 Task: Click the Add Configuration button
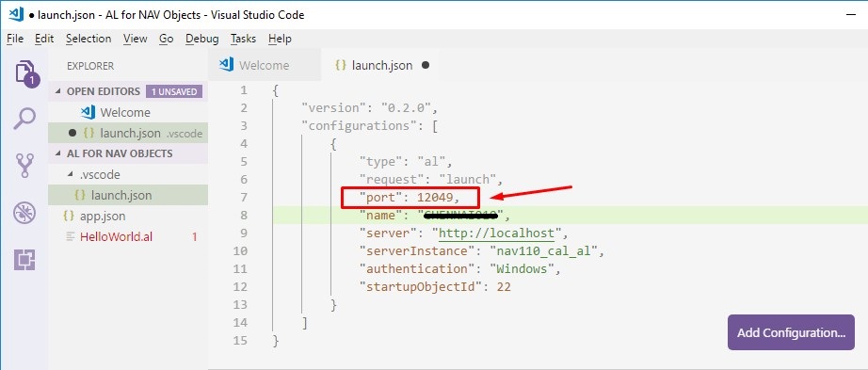[791, 333]
